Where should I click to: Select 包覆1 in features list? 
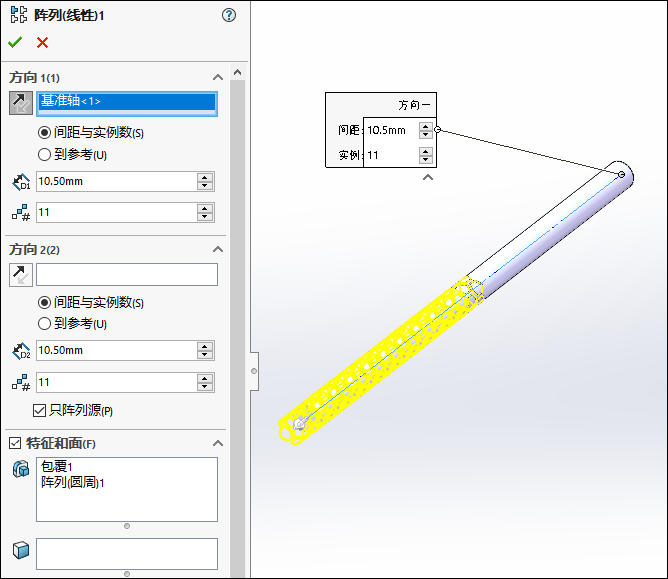pos(57,467)
